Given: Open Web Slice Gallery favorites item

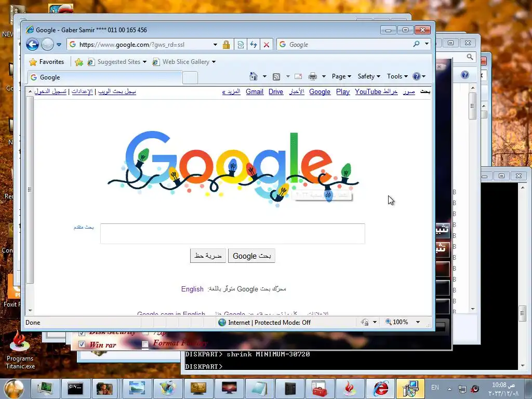Looking at the screenshot, I should pyautogui.click(x=184, y=62).
